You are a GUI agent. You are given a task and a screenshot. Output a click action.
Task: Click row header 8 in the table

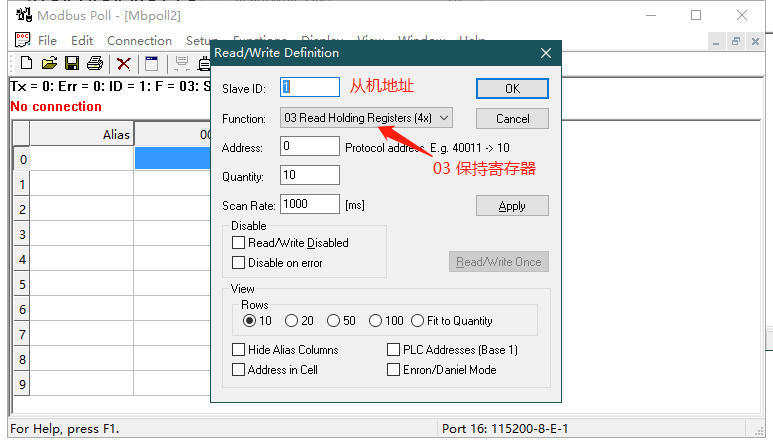(x=22, y=359)
